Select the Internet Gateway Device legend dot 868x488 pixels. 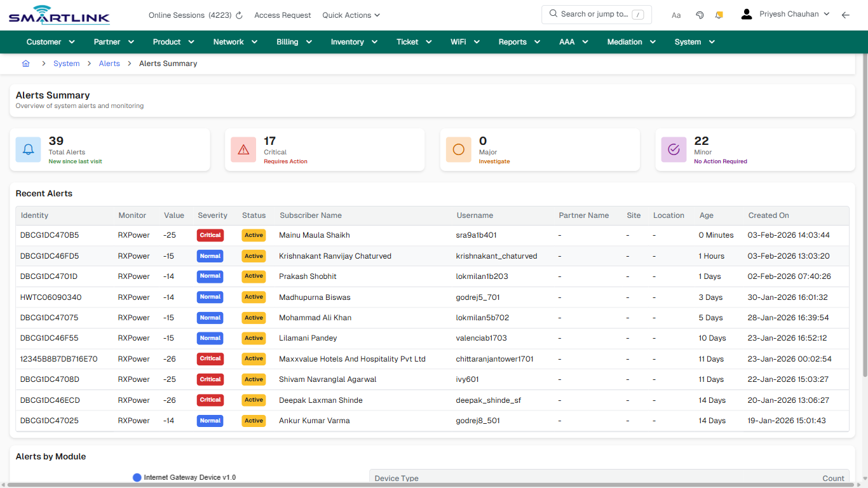(137, 477)
